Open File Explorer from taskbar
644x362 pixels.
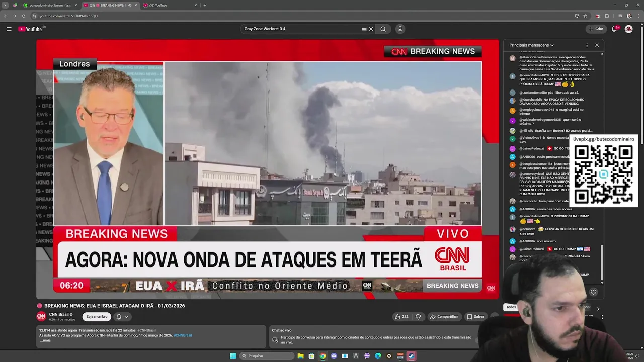[x=300, y=356]
